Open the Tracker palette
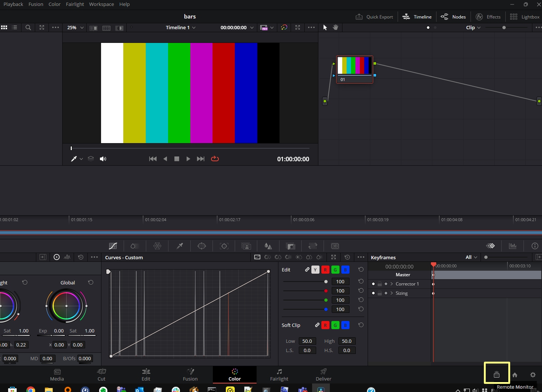542x392 pixels. (224, 246)
